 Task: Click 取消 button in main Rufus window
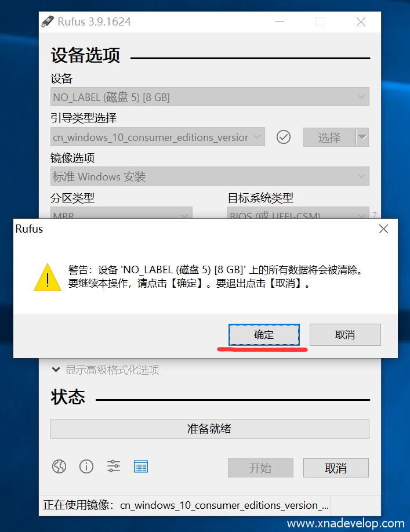point(336,468)
